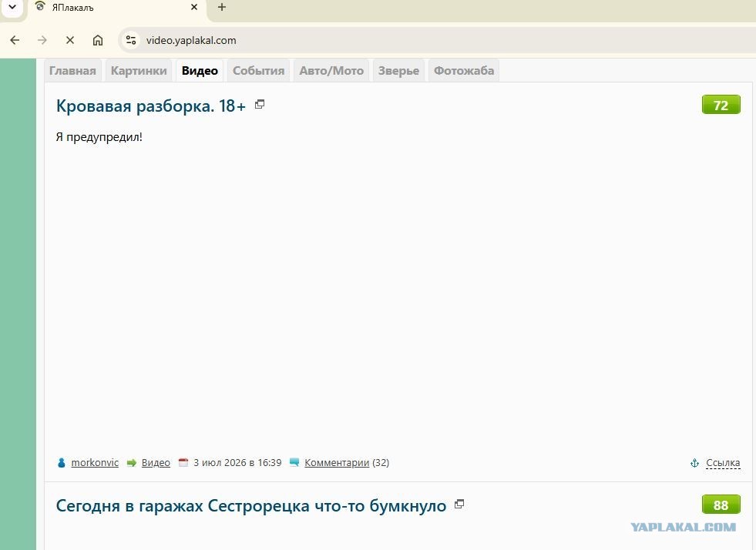Switch to the Главная tab
The height and width of the screenshot is (550, 756).
[x=72, y=71]
